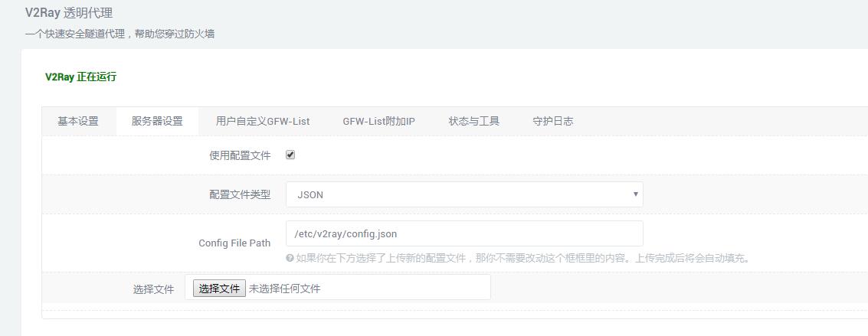Viewport: 868px width, 336px height.
Task: Switch to the 基本设置 tab
Action: pyautogui.click(x=78, y=121)
